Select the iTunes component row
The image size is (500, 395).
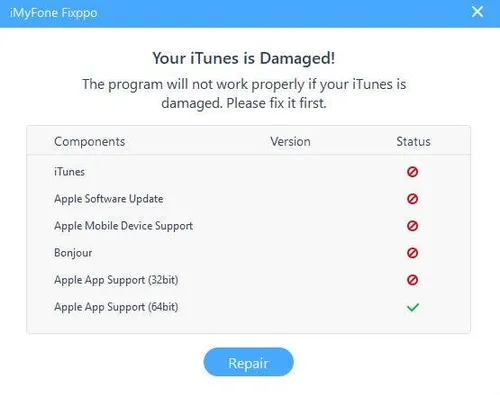pyautogui.click(x=249, y=172)
